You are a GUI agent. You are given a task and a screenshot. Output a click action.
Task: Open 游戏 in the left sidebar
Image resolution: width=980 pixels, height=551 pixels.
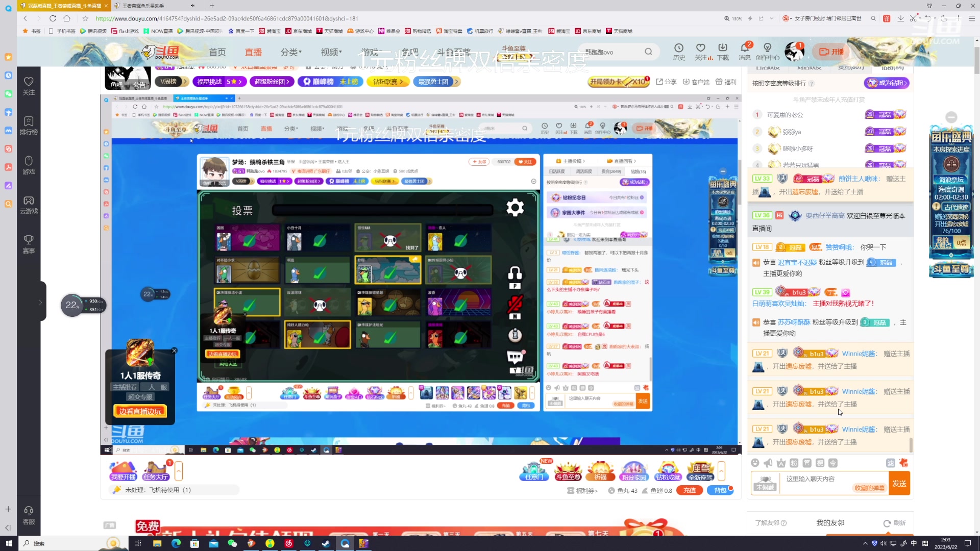tap(29, 165)
